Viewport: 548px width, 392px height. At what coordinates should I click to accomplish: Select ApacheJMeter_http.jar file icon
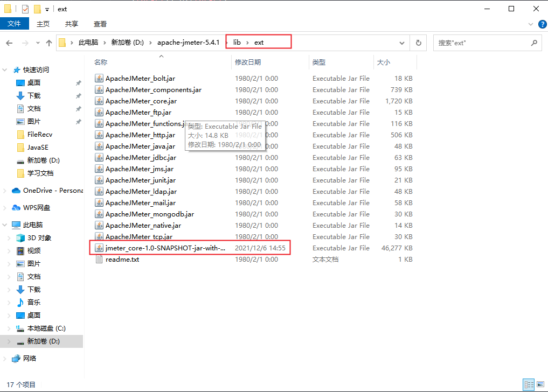[99, 135]
